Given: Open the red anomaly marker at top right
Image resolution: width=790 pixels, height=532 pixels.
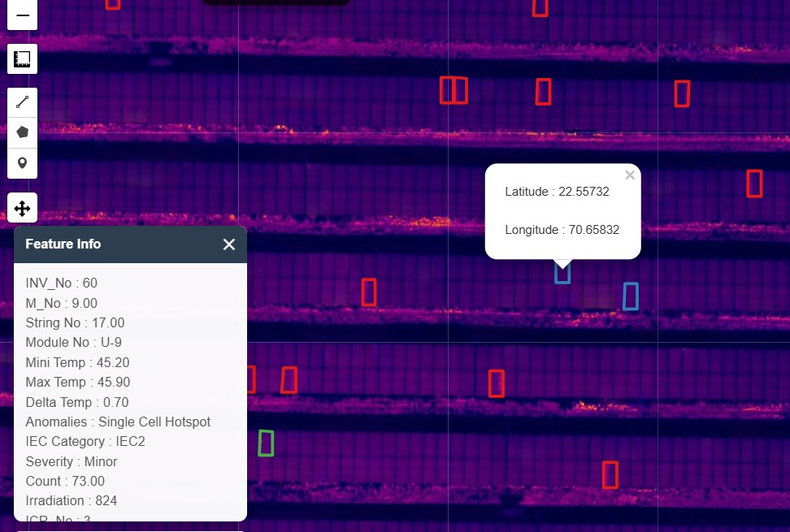Looking at the screenshot, I should [x=754, y=184].
